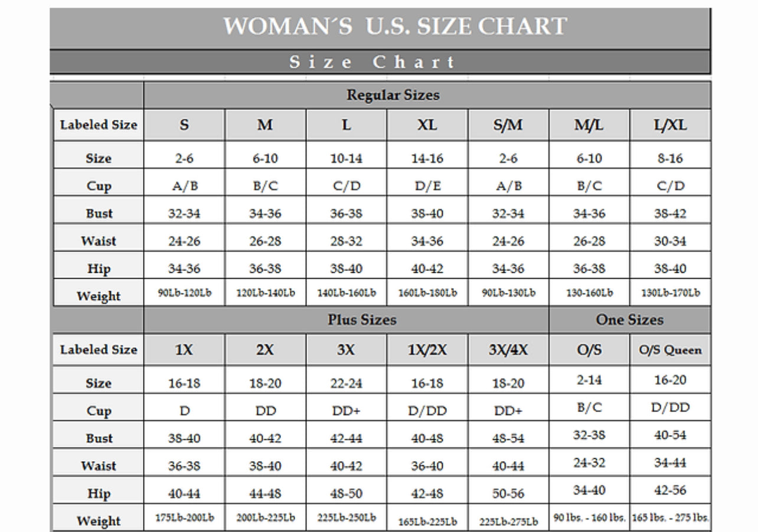Click the "WOMAN'S U.S. SIZE CHART" title

[395, 27]
